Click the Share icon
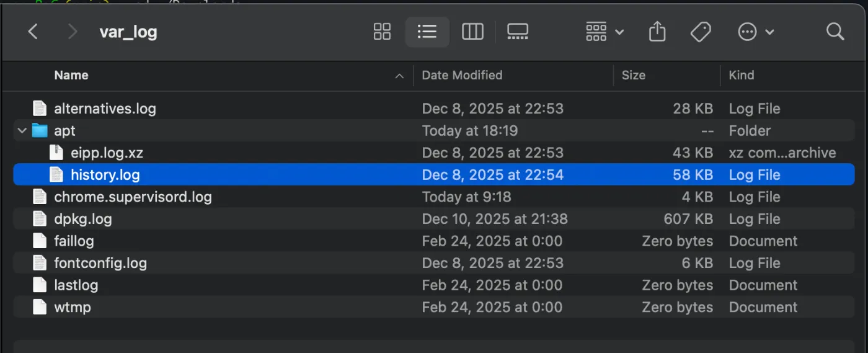The width and height of the screenshot is (868, 353). (657, 32)
